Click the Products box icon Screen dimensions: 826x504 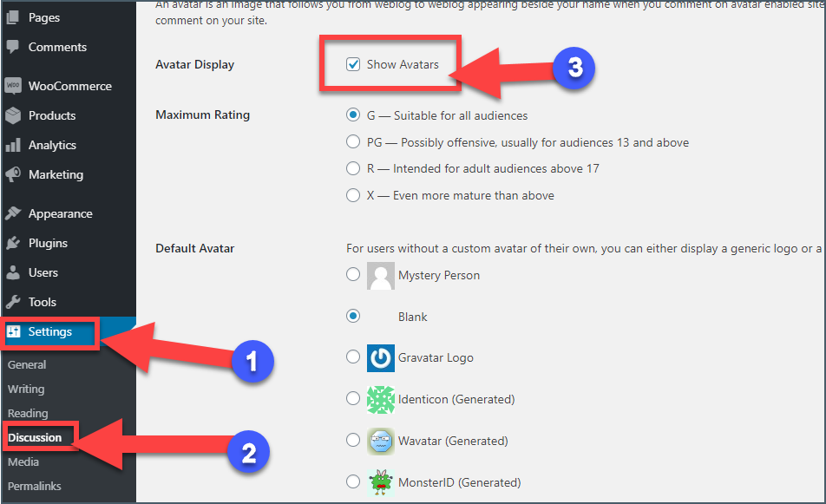pos(13,115)
